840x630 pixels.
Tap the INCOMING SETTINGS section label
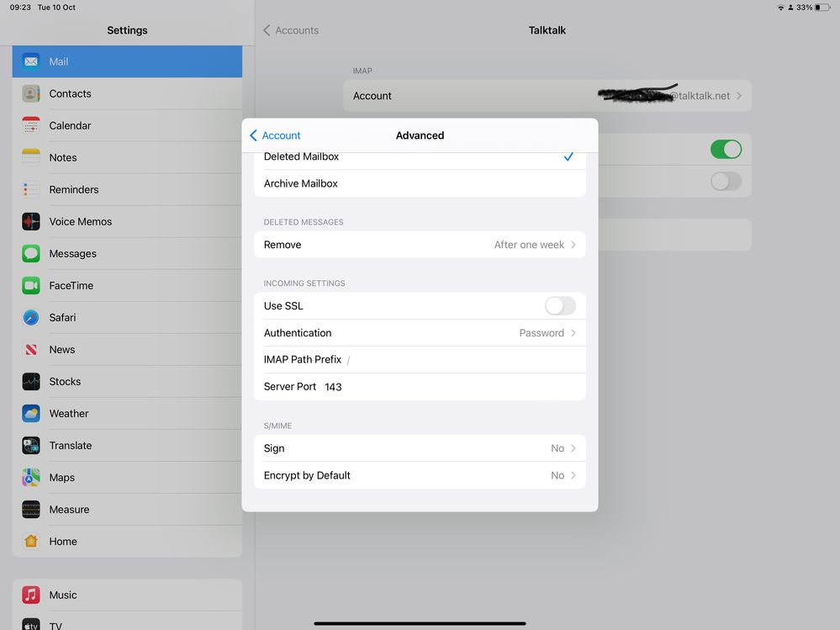tap(304, 283)
